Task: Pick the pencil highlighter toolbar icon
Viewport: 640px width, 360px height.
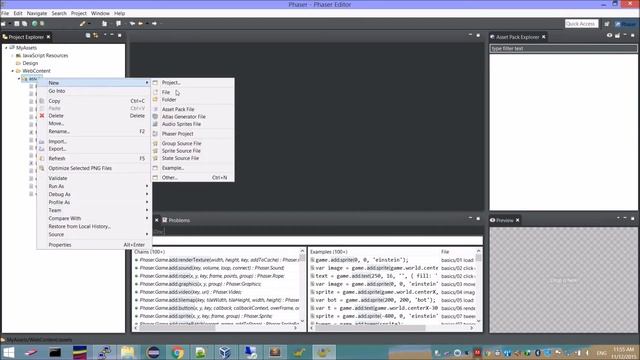Action: click(x=83, y=24)
